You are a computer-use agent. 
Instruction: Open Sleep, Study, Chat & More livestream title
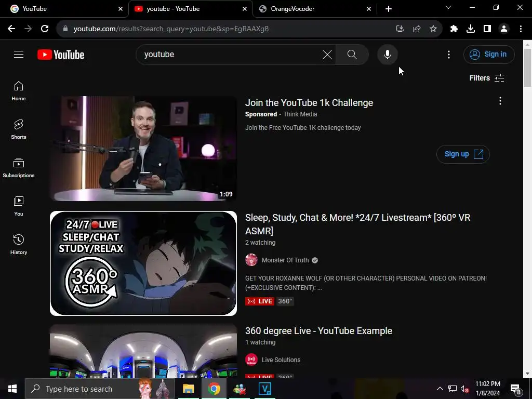pyautogui.click(x=357, y=224)
